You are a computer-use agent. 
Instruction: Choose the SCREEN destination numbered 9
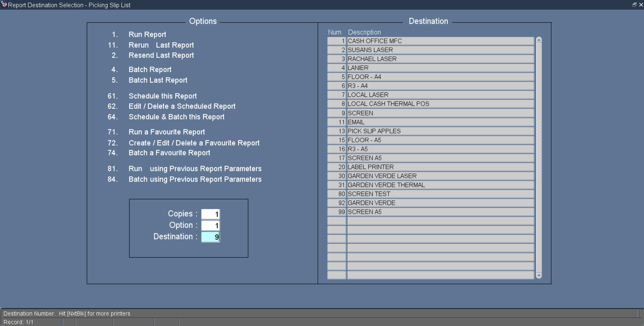pyautogui.click(x=440, y=113)
